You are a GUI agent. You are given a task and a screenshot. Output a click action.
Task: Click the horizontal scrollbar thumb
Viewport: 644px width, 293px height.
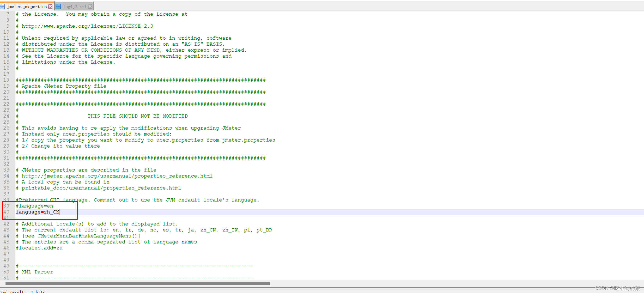point(138,283)
